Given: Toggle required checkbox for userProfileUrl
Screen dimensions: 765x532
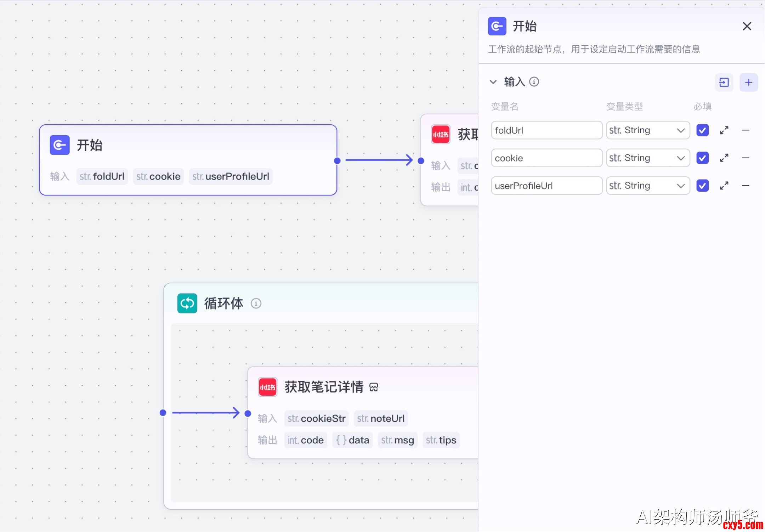Looking at the screenshot, I should pos(702,186).
